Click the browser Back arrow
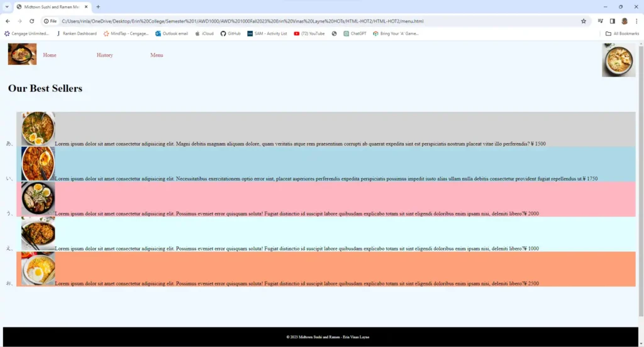 [8, 21]
